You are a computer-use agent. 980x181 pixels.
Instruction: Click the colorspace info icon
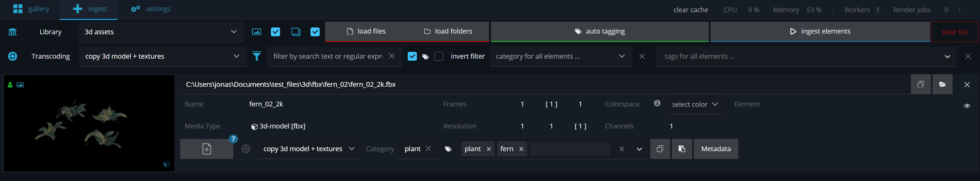(657, 103)
